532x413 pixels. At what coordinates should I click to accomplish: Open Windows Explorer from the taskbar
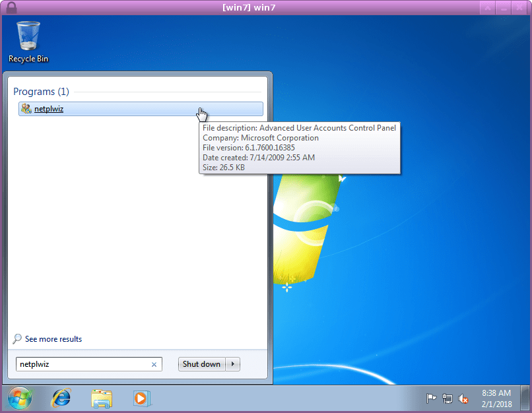click(x=102, y=398)
